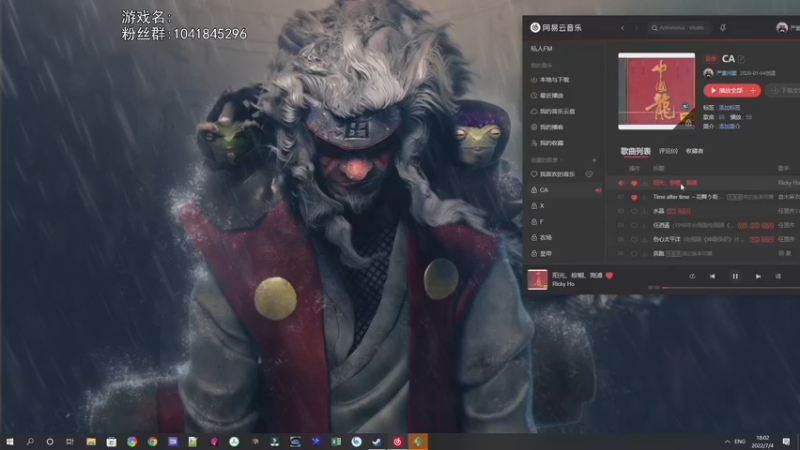This screenshot has width=800, height=450.
Task: Skip to previous track
Action: click(712, 277)
